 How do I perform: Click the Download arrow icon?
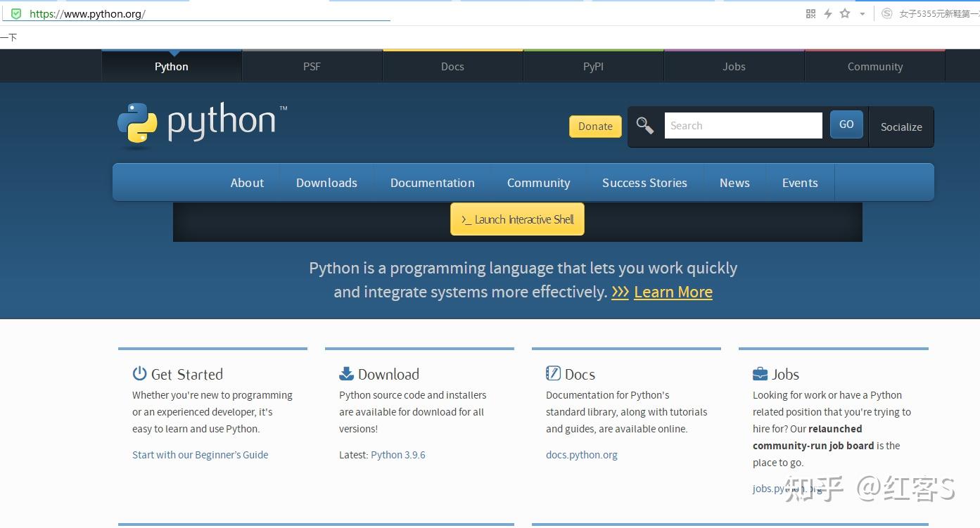click(346, 373)
